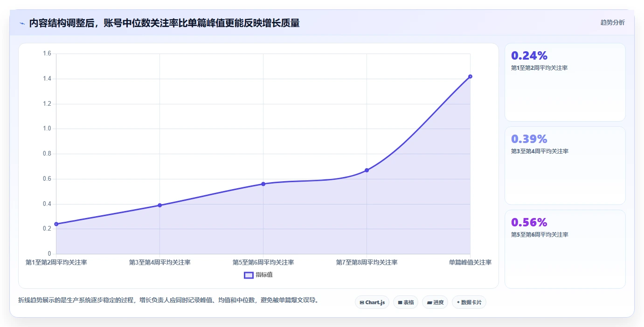Click the x-axis label 第3至第4周平均关注率
The image size is (644, 327).
(159, 262)
